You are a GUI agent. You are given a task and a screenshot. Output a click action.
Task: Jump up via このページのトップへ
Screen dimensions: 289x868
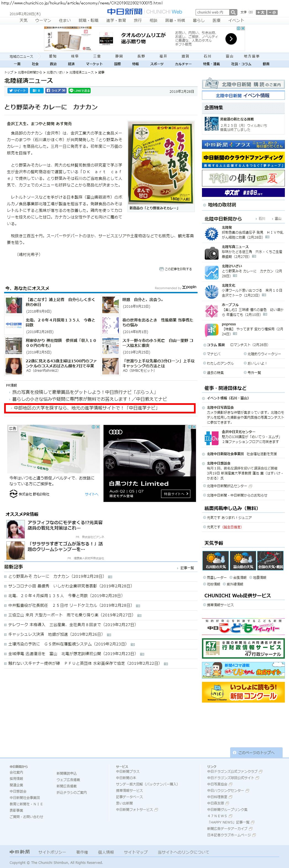[x=256, y=753]
